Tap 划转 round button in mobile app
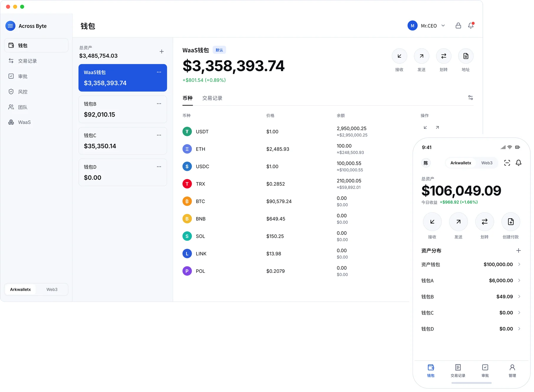 point(484,222)
